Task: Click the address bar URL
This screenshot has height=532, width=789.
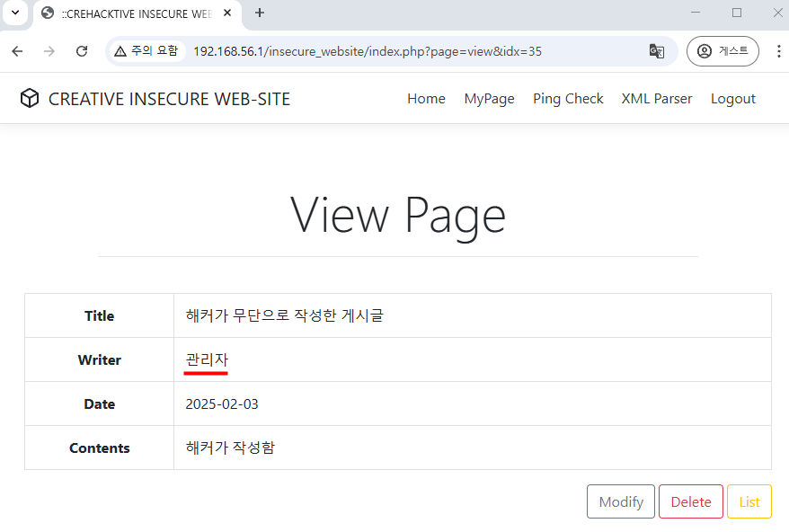Action: (x=368, y=51)
